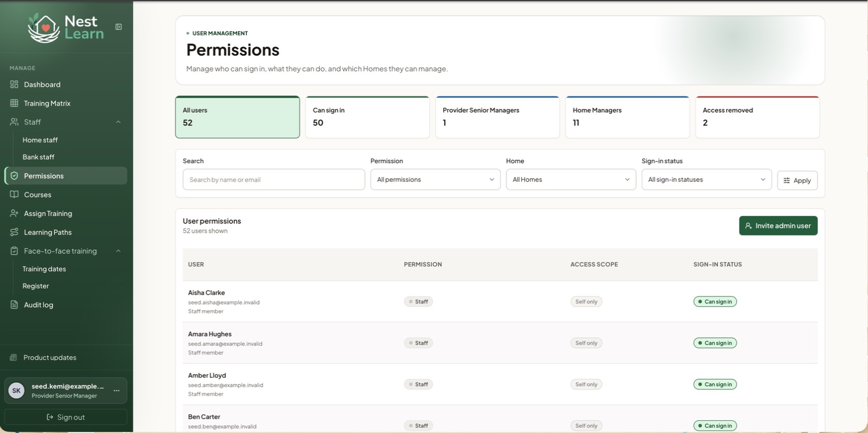Select the Provider Senior Managers card
The width and height of the screenshot is (868, 433).
click(498, 117)
